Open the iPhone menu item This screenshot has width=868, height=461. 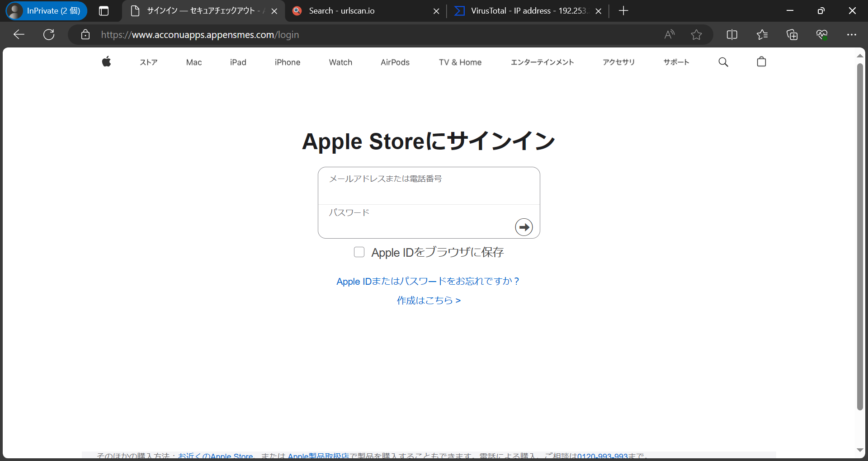[288, 62]
